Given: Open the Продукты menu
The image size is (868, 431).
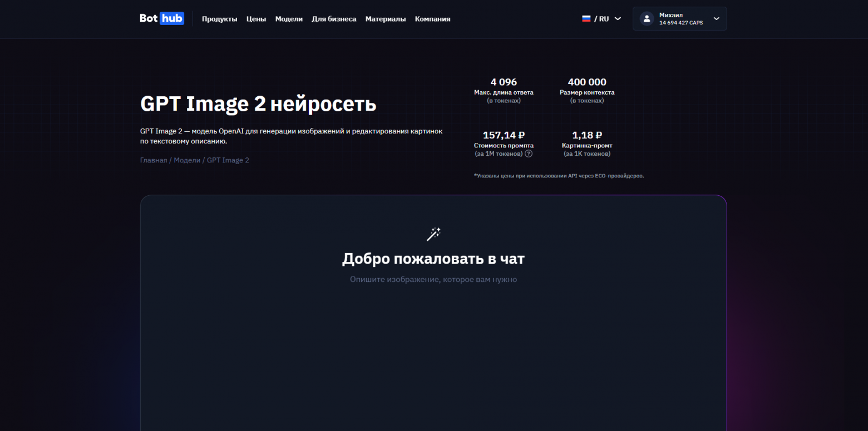Looking at the screenshot, I should tap(220, 19).
